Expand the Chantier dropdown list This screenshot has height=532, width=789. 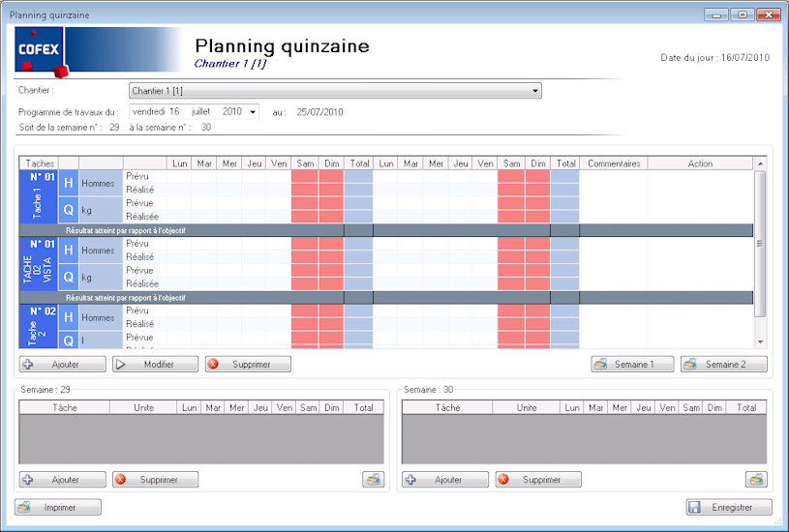[535, 91]
